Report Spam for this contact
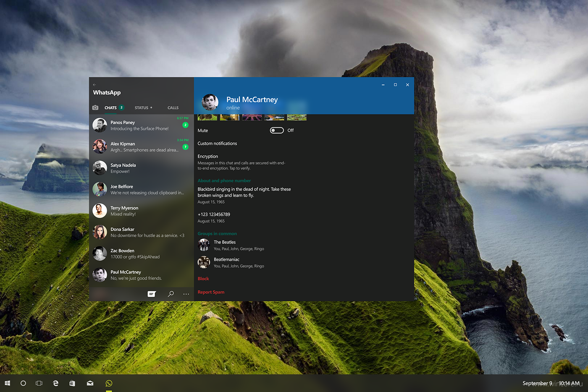Viewport: 588px width, 392px height. coord(211,292)
